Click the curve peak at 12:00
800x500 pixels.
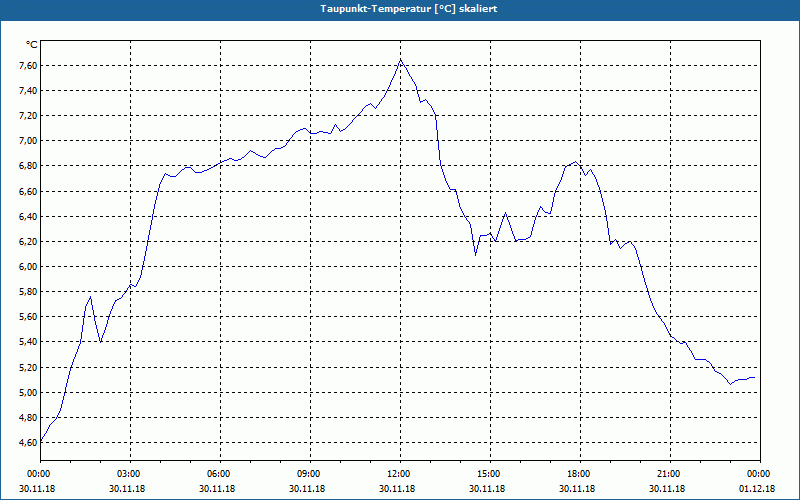click(x=401, y=60)
